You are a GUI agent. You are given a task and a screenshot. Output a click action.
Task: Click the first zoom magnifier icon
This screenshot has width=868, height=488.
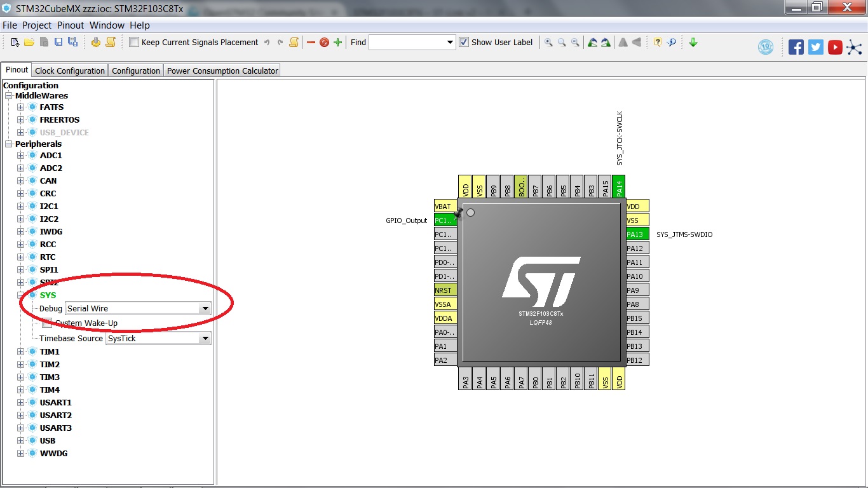tap(548, 43)
